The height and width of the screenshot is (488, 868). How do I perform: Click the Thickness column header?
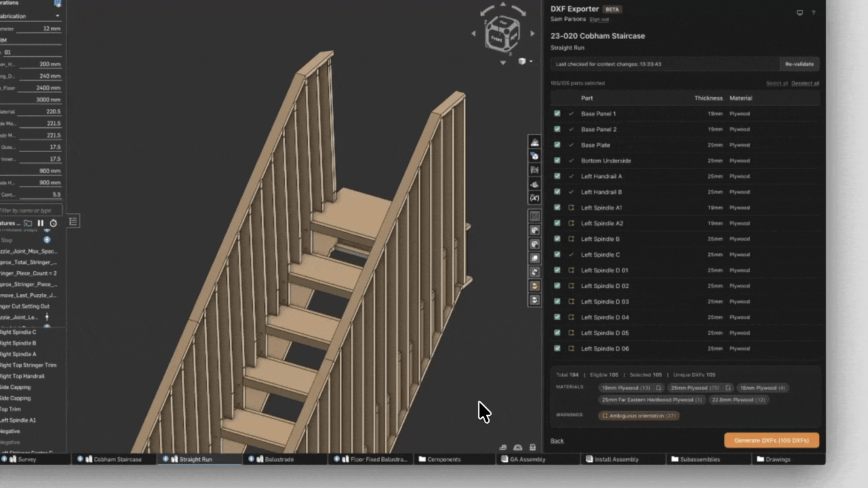coord(709,98)
